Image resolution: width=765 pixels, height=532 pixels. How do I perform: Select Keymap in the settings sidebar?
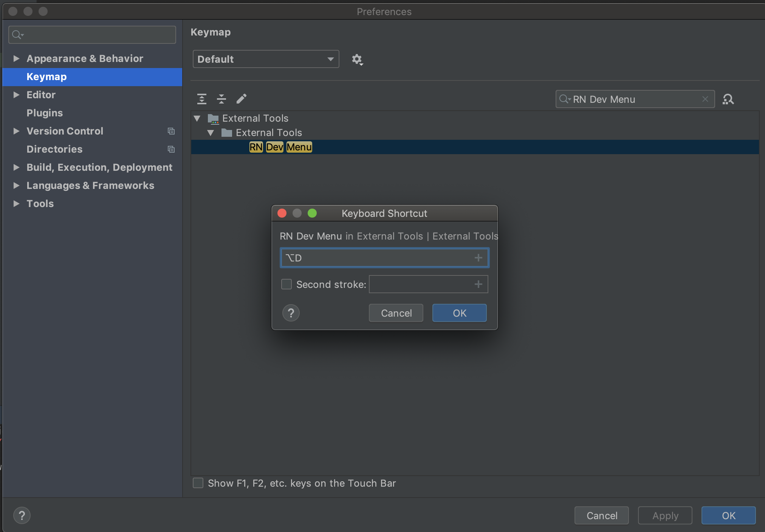click(92, 77)
